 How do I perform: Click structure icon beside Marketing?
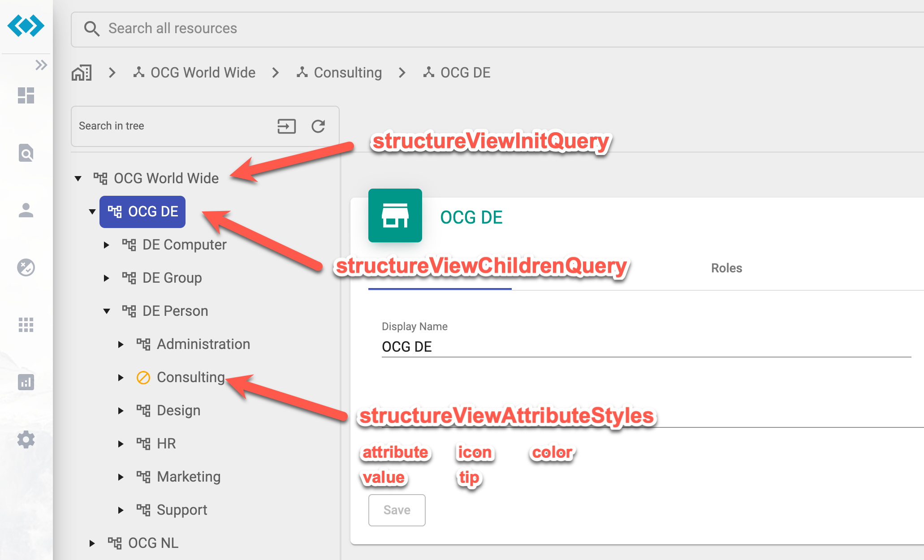point(143,477)
